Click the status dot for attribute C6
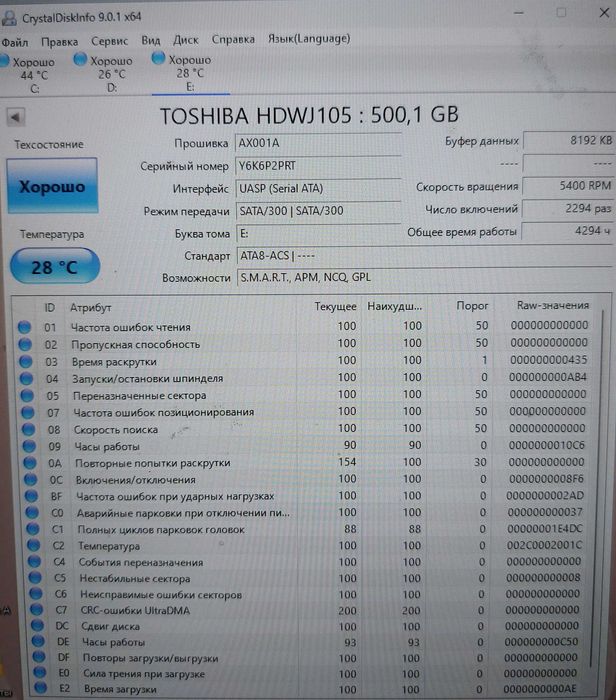 (x=36, y=594)
